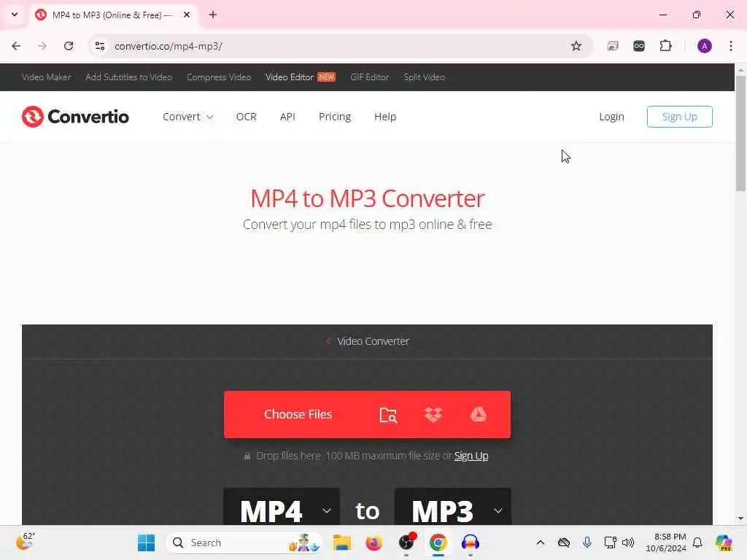Expand the Convert menu dropdown
Image resolution: width=747 pixels, height=560 pixels.
pos(187,117)
